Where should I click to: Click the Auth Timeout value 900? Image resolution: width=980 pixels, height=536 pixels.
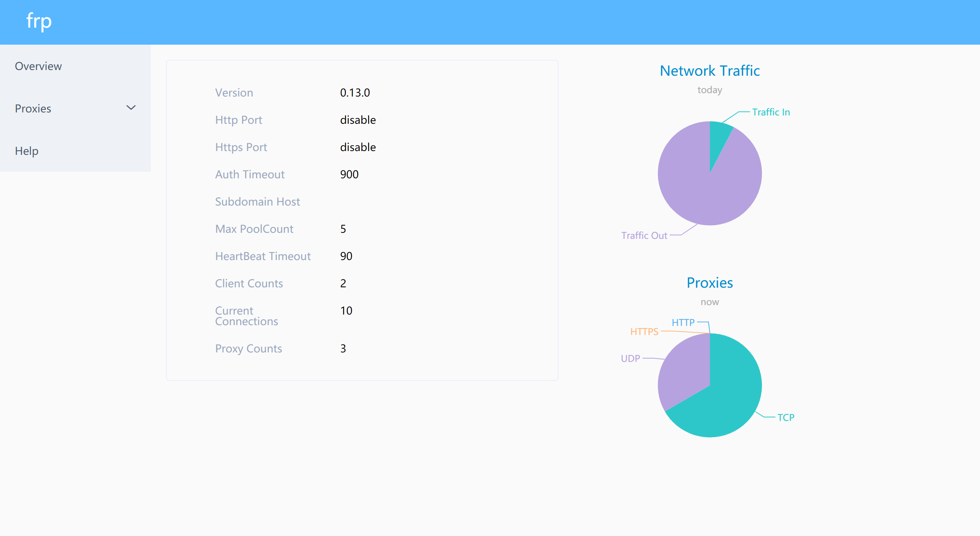pos(349,175)
